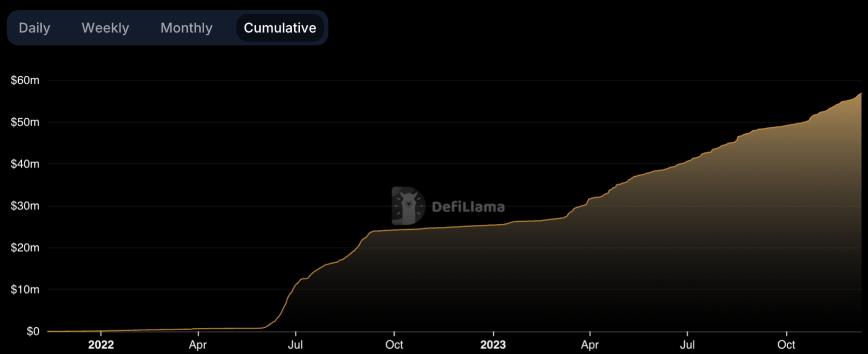Viewport: 868px width, 354px height.
Task: Open the Monthly view tab
Action: pyautogui.click(x=186, y=28)
